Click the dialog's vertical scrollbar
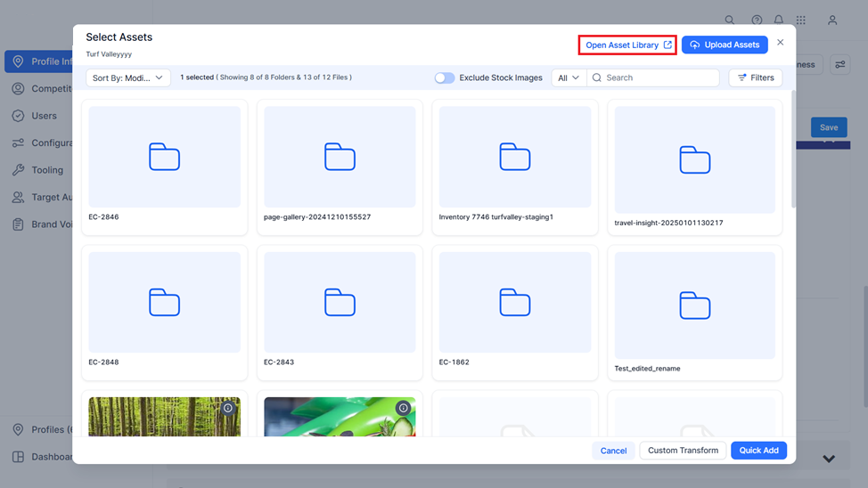 coord(793,150)
